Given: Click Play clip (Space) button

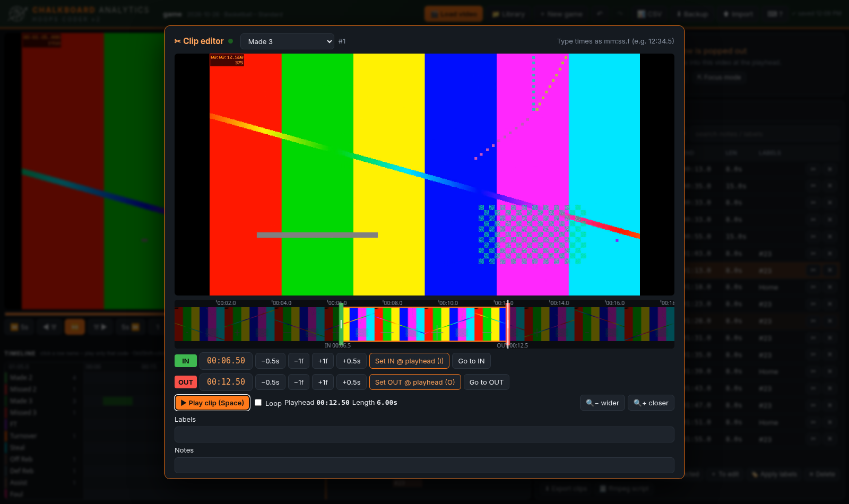Looking at the screenshot, I should click(x=212, y=403).
